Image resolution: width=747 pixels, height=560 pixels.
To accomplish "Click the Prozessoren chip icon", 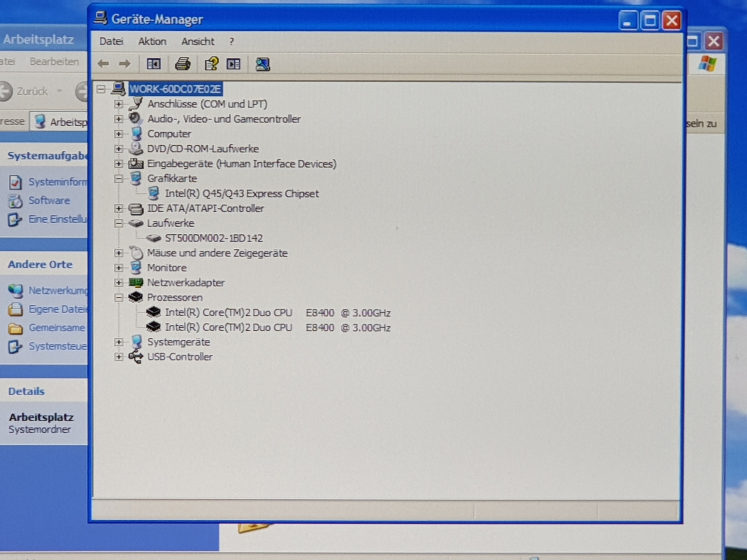I will (x=136, y=297).
